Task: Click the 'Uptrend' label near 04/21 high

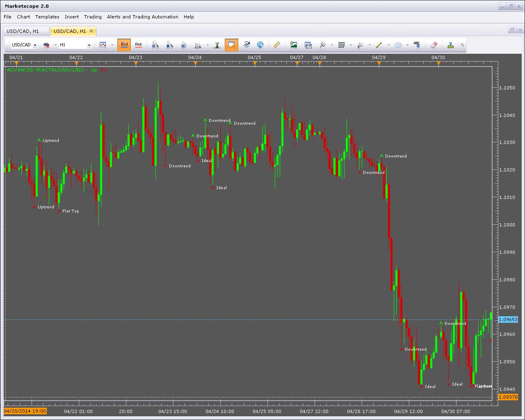Action: click(51, 141)
